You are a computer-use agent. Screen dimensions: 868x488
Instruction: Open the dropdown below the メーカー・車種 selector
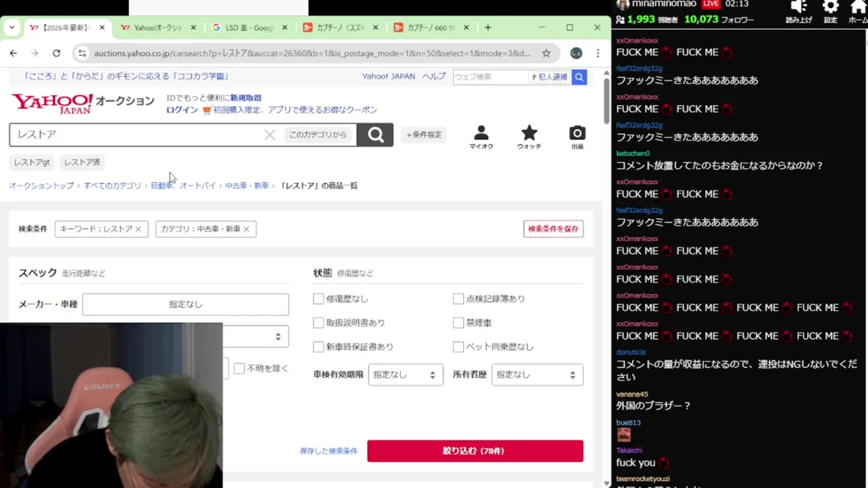(x=256, y=336)
